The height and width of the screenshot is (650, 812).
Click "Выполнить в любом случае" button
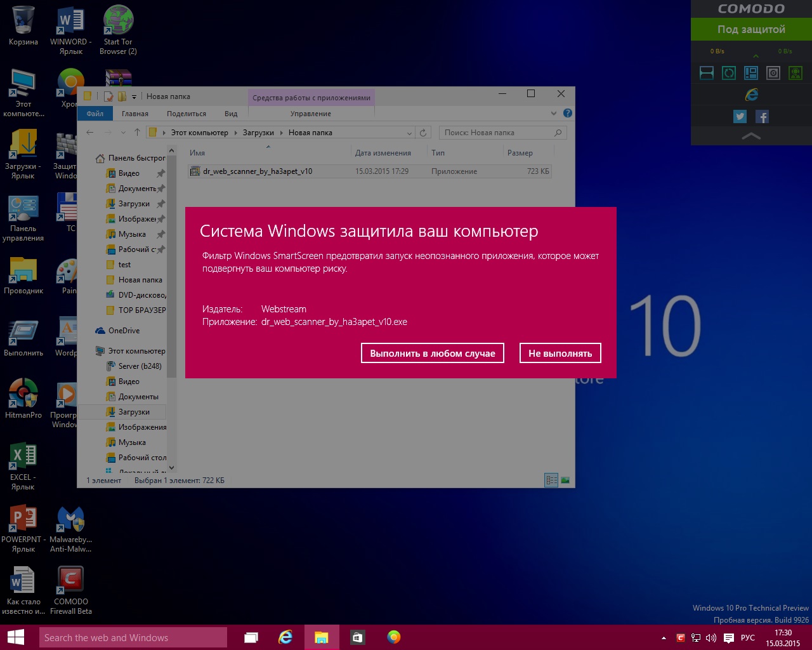pyautogui.click(x=433, y=354)
